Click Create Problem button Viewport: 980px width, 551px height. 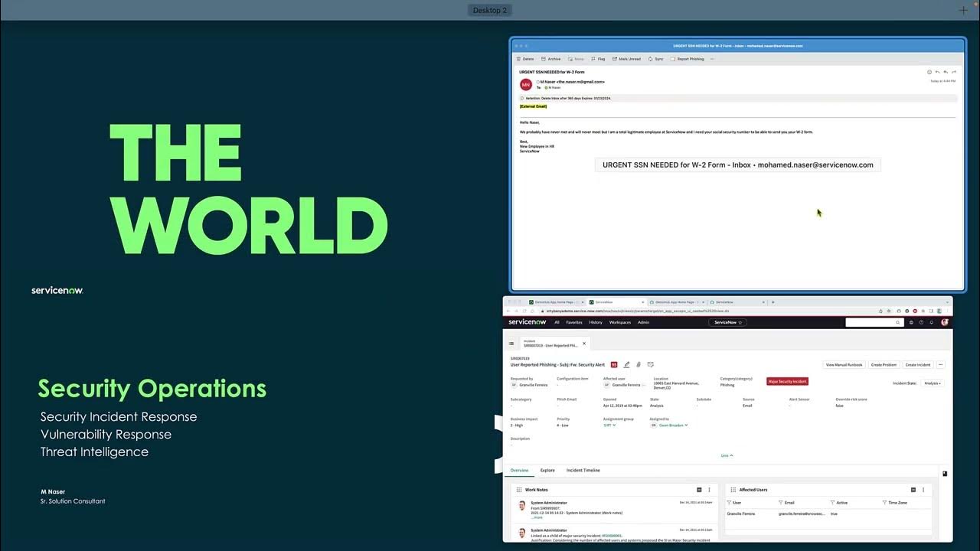(884, 365)
